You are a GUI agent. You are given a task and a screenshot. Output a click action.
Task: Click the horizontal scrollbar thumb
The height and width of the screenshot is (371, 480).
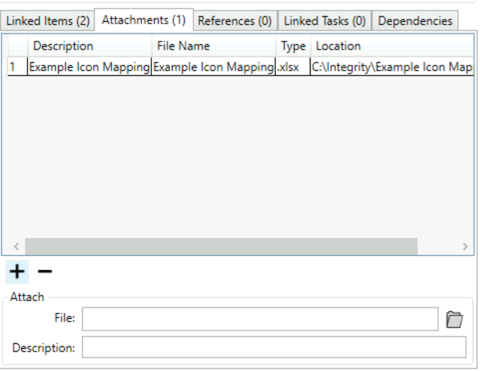coord(221,247)
